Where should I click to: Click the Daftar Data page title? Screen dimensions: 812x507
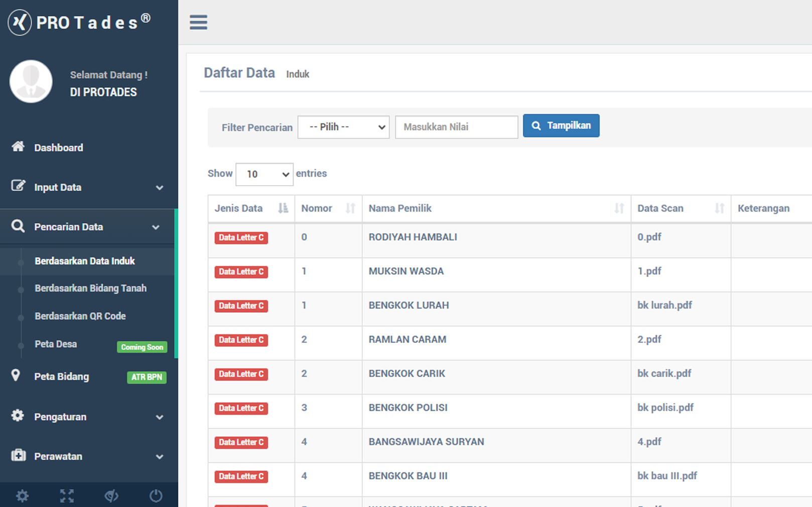(239, 73)
